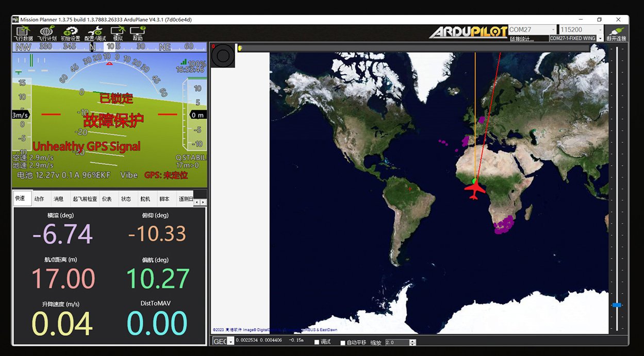Click the 升降速度 vertical speed value 0.04

(62, 323)
